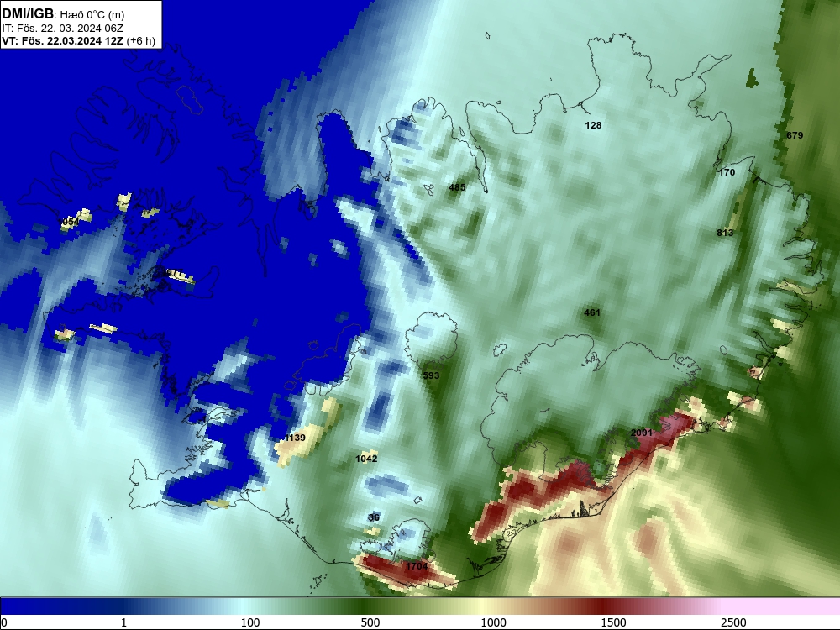The image size is (840, 630).
Task: Click the 170 value on the map
Action: click(x=727, y=172)
